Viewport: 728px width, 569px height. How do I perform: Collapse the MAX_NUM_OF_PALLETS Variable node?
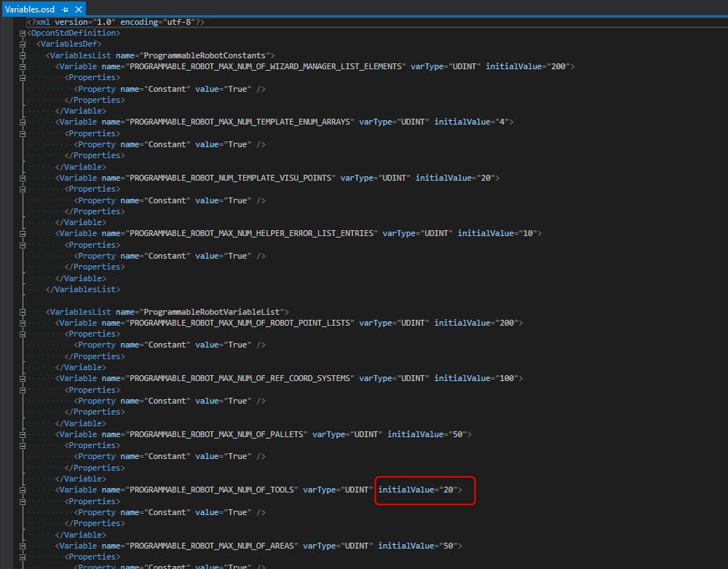[x=24, y=434]
